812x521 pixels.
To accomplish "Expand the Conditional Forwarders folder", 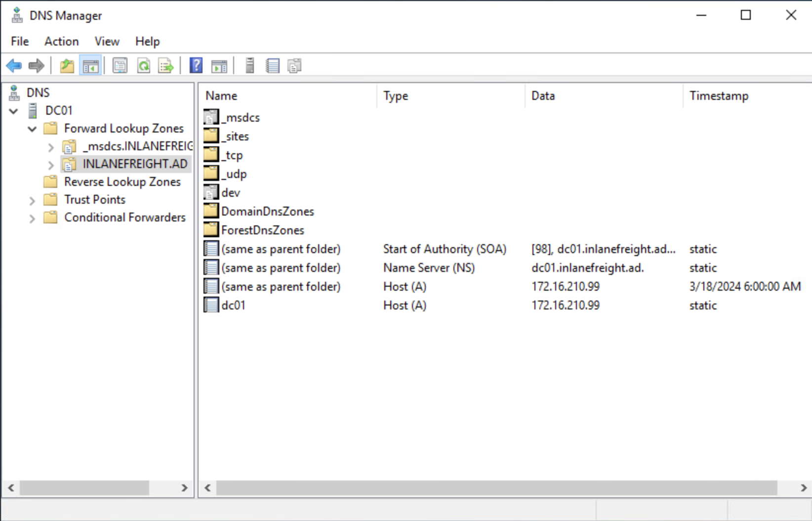I will click(33, 218).
